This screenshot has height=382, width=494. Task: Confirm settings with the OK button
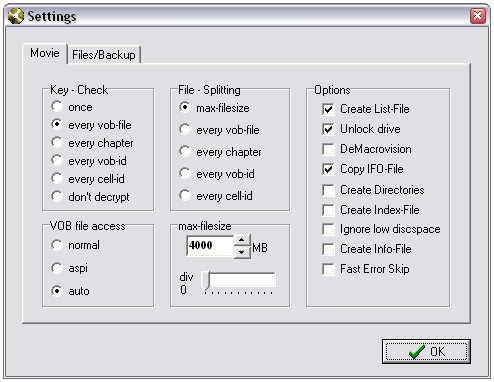[x=426, y=351]
